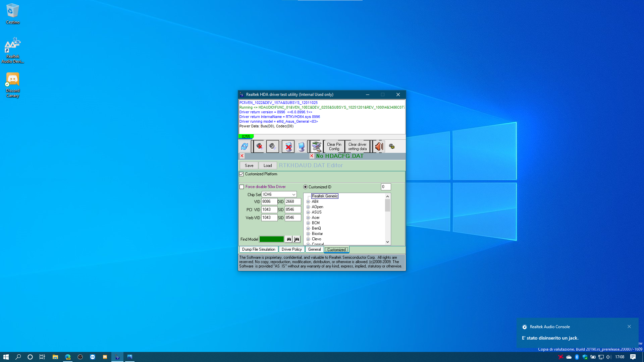Expand the ABit tree node
This screenshot has height=362, width=644.
click(x=308, y=202)
